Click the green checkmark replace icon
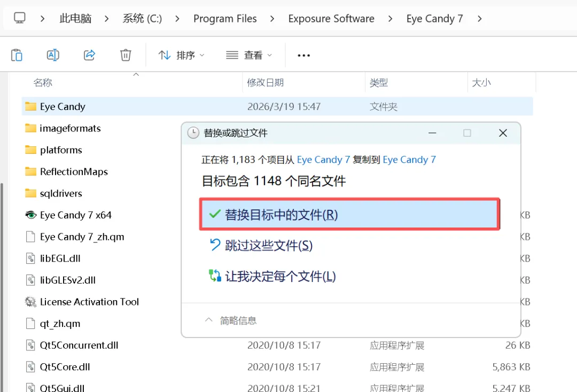 (215, 214)
